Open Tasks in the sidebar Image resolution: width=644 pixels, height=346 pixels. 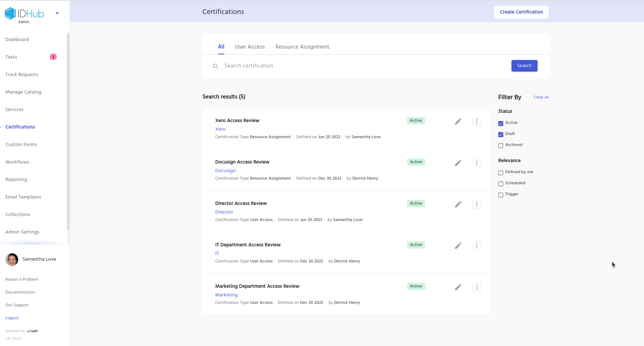coord(11,57)
